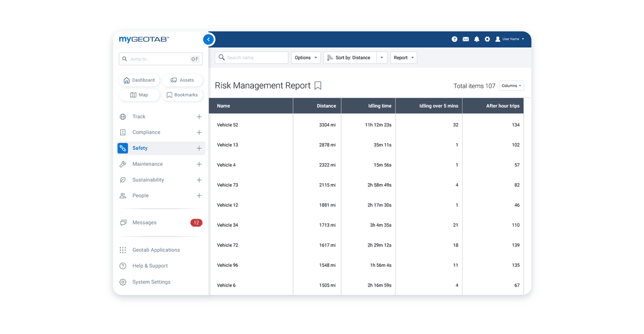The height and width of the screenshot is (334, 644).
Task: Bookmark the Risk Management Report
Action: (x=318, y=85)
